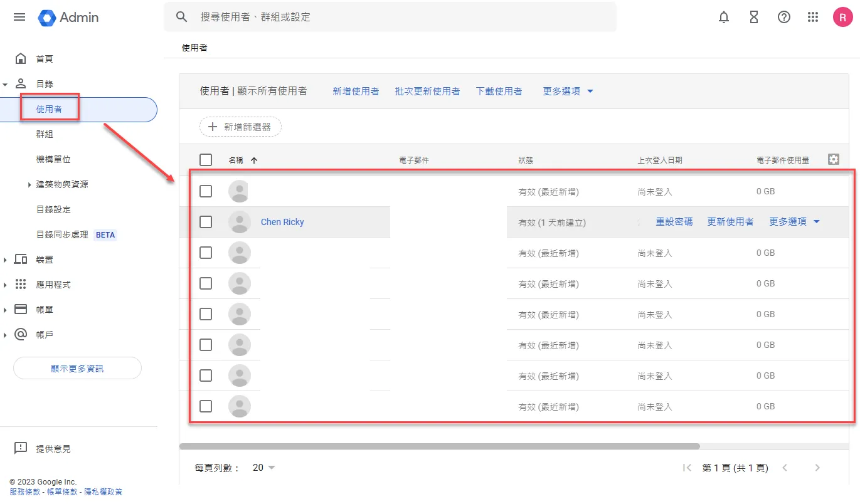Viewport: 860px width, 504px height.
Task: Open 更多選項 dropdown in Chen Ricky row
Action: point(795,222)
